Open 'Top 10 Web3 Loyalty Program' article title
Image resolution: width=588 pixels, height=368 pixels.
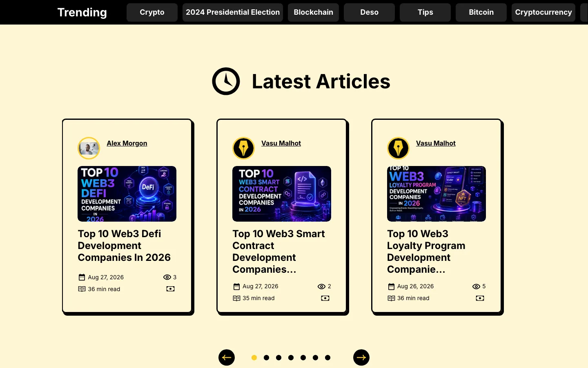[426, 251]
